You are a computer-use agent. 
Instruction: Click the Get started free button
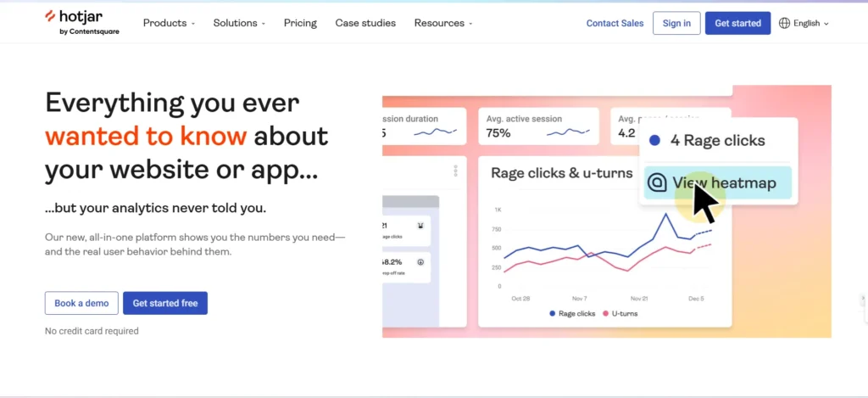point(165,303)
